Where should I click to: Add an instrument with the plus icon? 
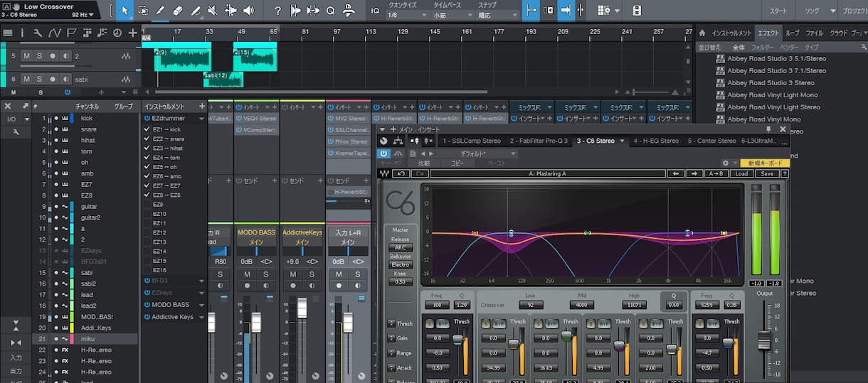[202, 106]
